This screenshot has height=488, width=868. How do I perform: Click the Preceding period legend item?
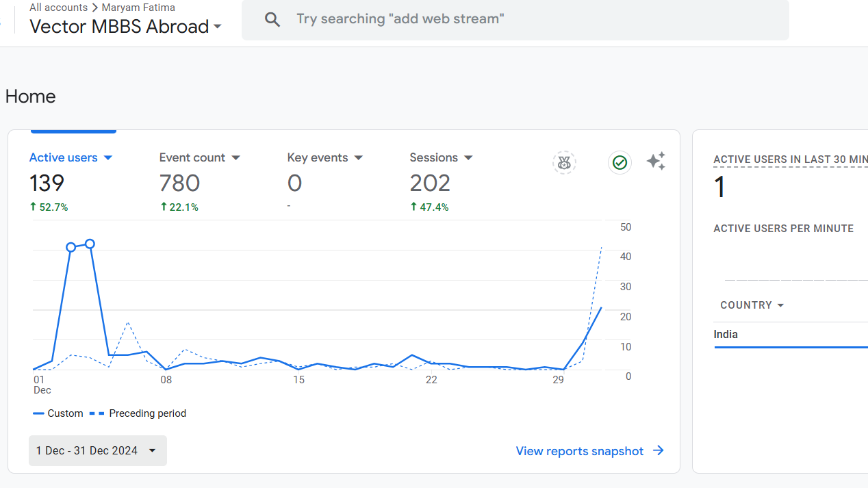[x=138, y=413]
